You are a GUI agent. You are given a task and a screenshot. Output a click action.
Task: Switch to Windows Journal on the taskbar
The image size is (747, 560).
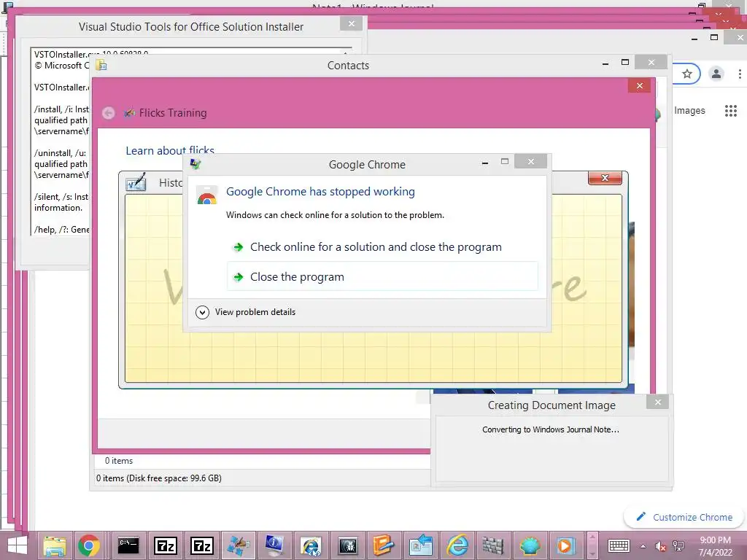(384, 545)
